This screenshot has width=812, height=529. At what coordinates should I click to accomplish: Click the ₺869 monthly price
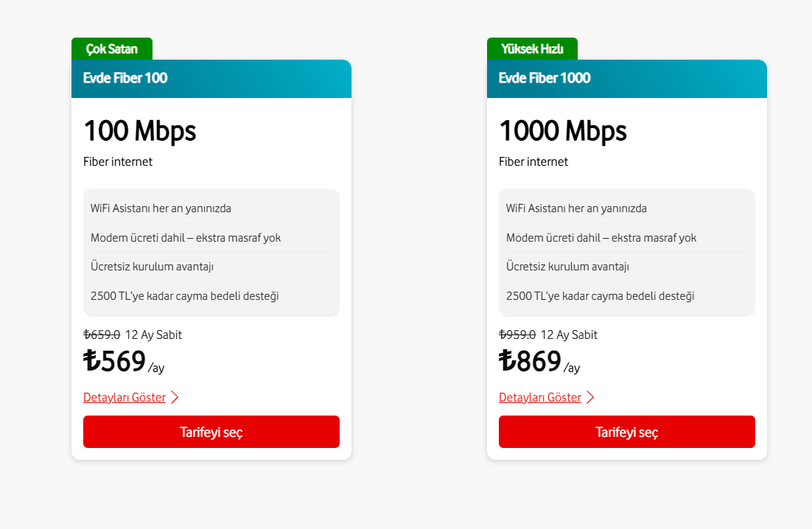click(x=531, y=361)
